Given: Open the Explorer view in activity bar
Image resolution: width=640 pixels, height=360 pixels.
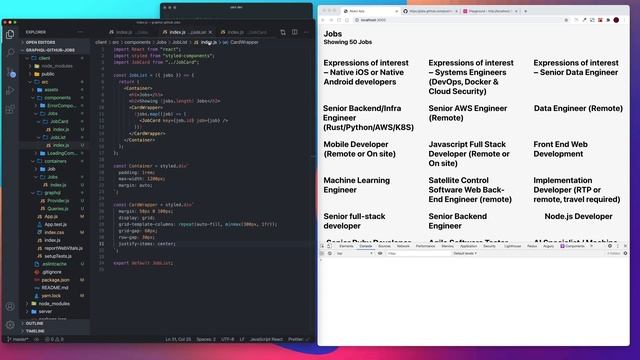Looking at the screenshot, I should [x=10, y=34].
